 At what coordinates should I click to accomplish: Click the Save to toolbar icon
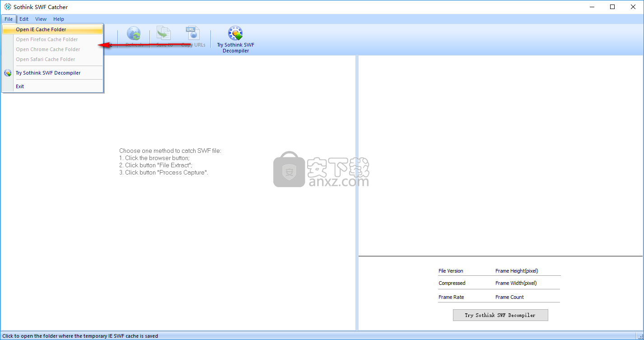pos(163,33)
